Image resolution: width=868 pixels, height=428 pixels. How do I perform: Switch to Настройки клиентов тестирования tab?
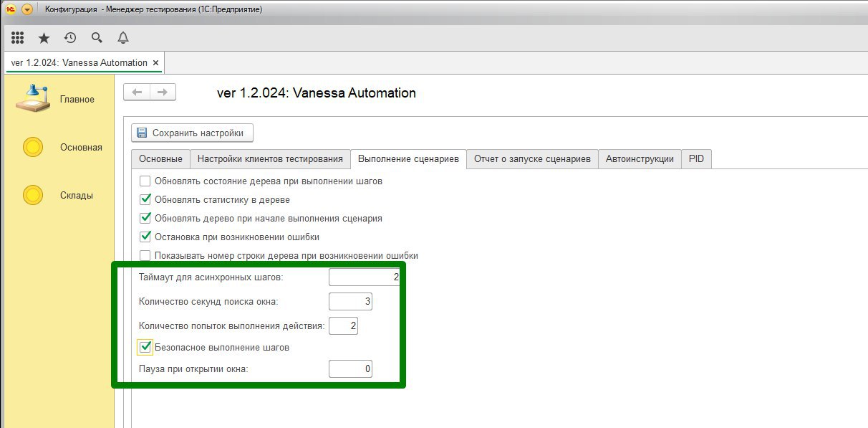pyautogui.click(x=271, y=159)
